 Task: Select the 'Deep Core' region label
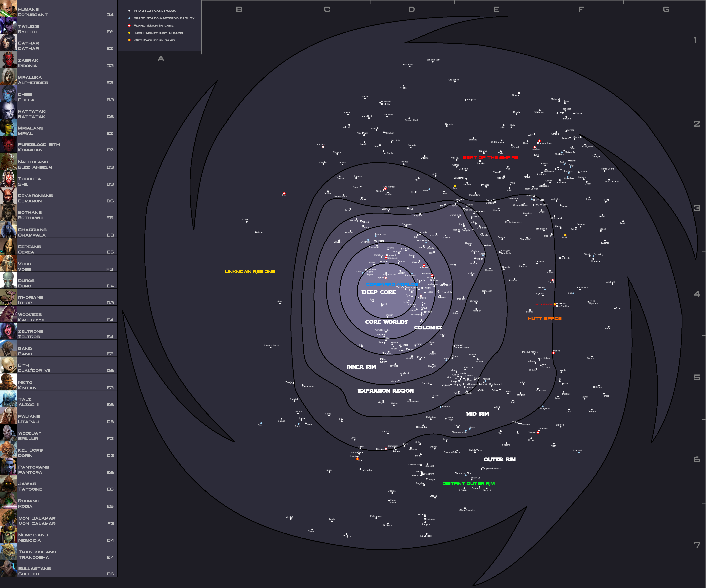coord(379,292)
